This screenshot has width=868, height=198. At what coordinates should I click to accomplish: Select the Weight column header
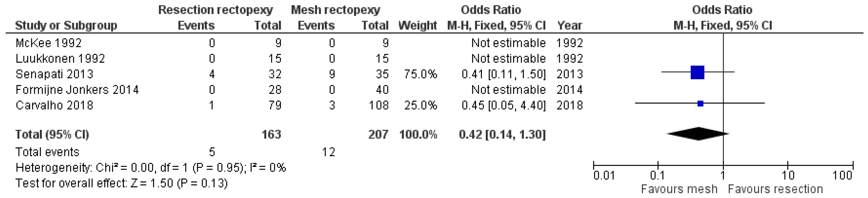(417, 25)
